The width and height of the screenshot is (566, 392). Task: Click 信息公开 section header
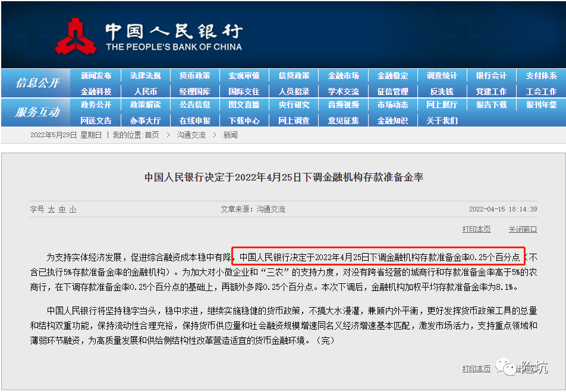[x=37, y=83]
